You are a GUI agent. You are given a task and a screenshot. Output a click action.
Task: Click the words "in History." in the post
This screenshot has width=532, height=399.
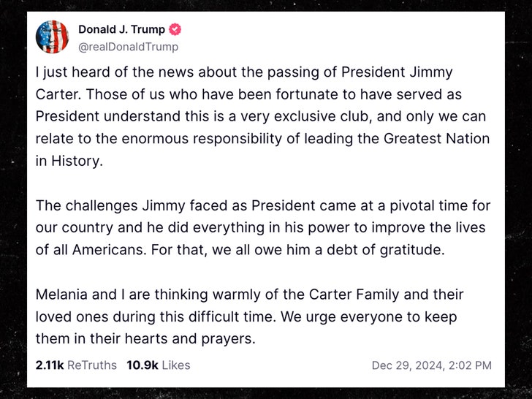pos(69,161)
